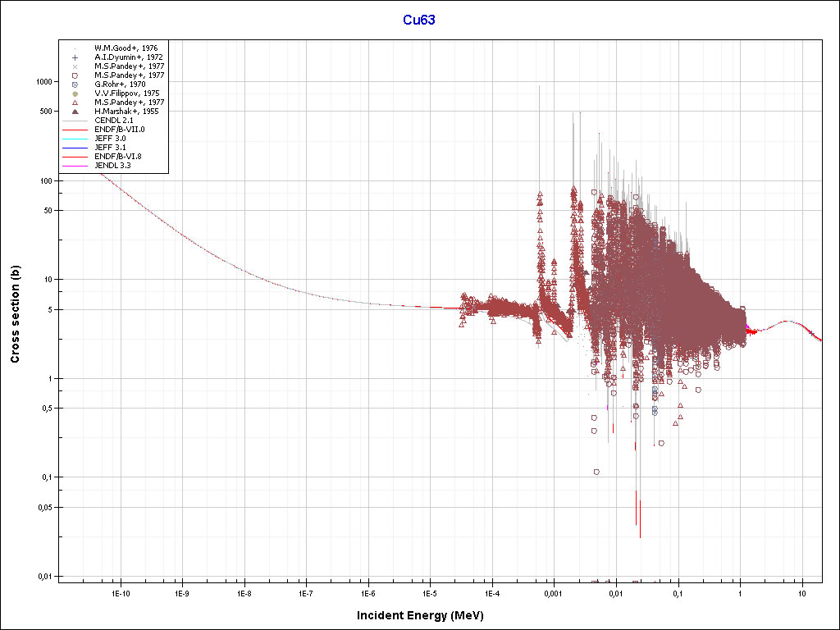The height and width of the screenshot is (630, 840).
Task: Select the magenta JENDL 3.3 line swatch
Action: click(x=75, y=166)
